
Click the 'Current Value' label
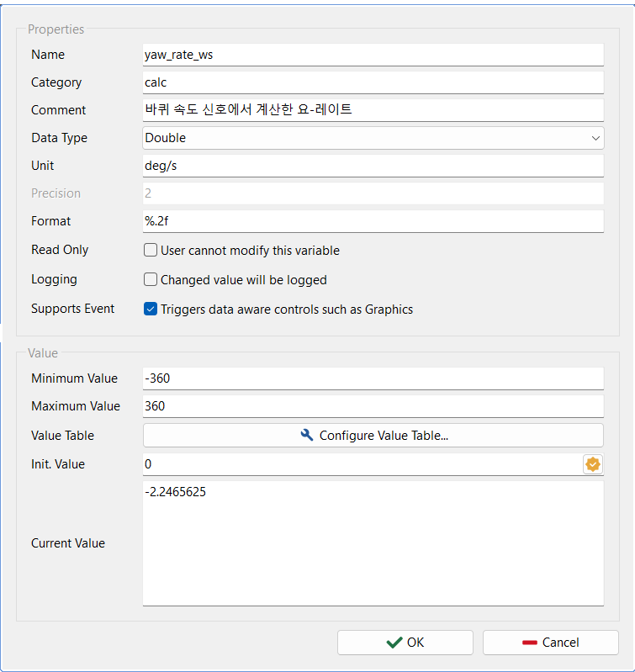pyautogui.click(x=68, y=543)
